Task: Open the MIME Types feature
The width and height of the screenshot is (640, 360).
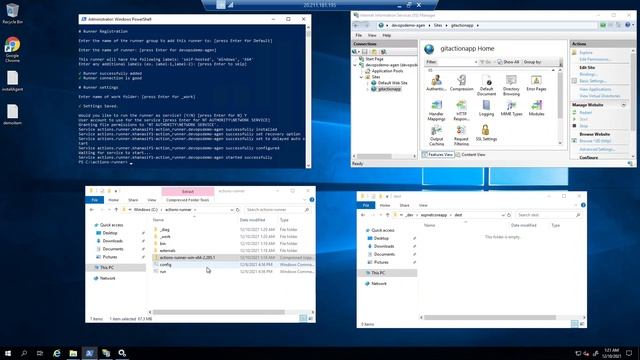Action: (511, 108)
